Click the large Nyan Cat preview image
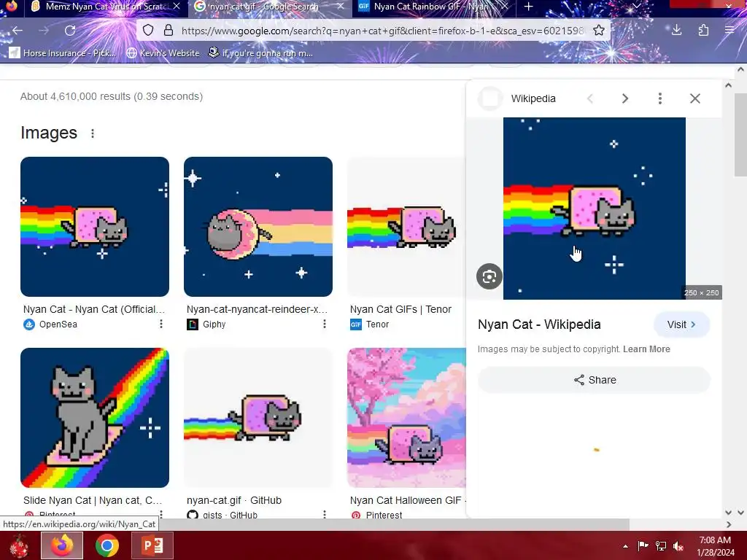Viewport: 747px width, 560px height. click(594, 209)
